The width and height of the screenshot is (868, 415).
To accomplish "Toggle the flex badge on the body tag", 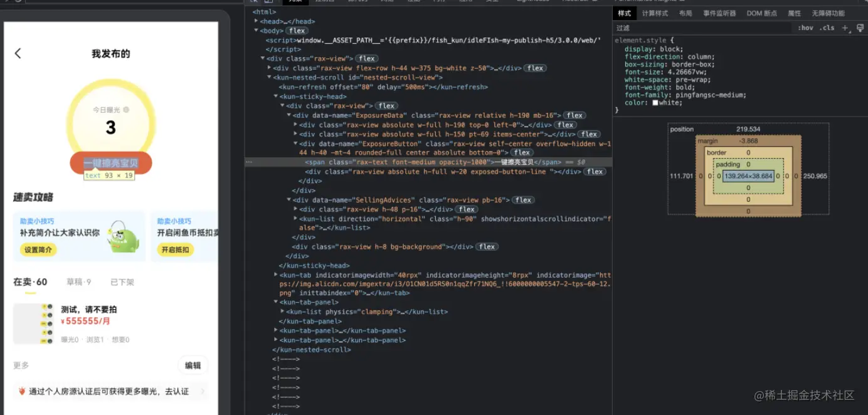I will coord(297,30).
